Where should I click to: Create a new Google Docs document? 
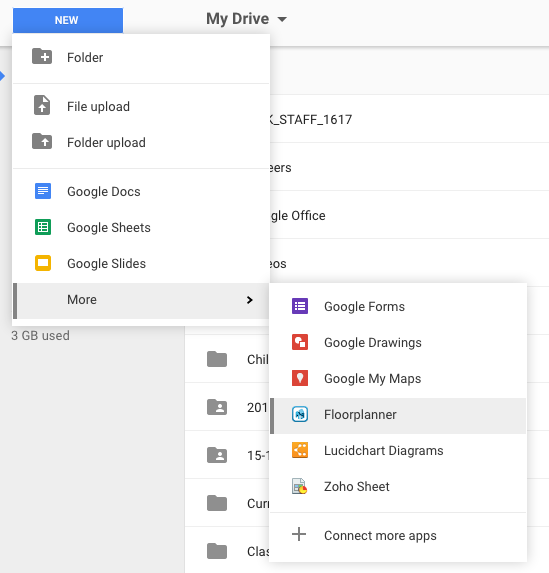[x=141, y=191]
